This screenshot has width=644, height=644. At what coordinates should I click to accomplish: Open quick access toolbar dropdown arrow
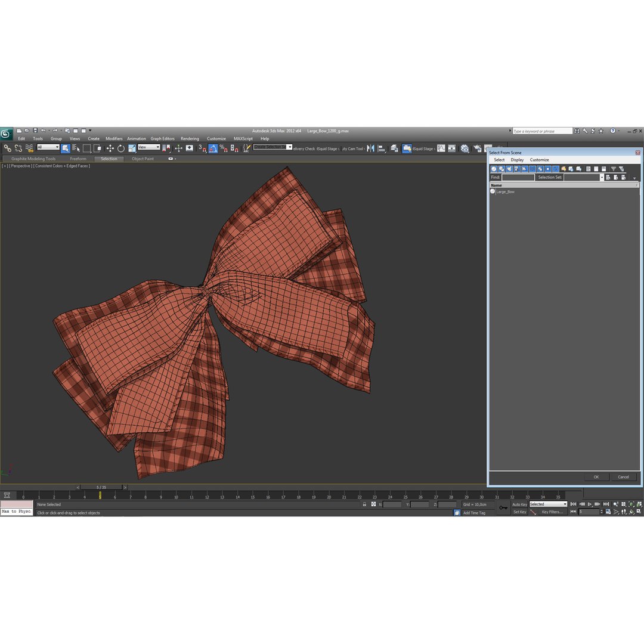pos(90,131)
